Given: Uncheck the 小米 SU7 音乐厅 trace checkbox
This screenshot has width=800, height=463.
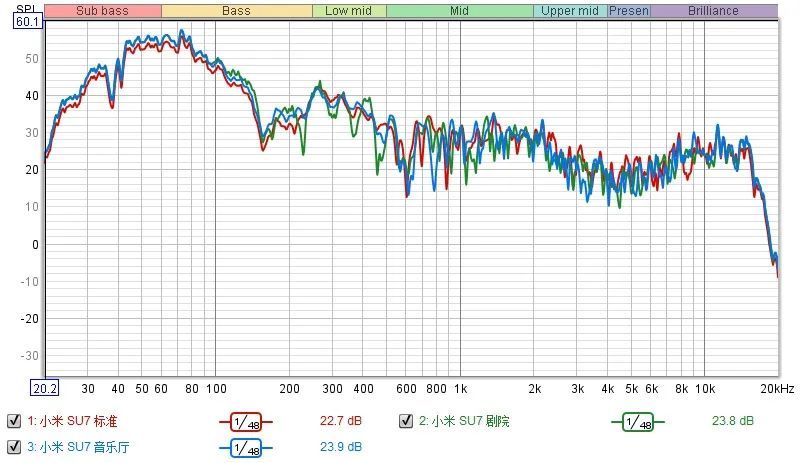Looking at the screenshot, I should click(14, 447).
